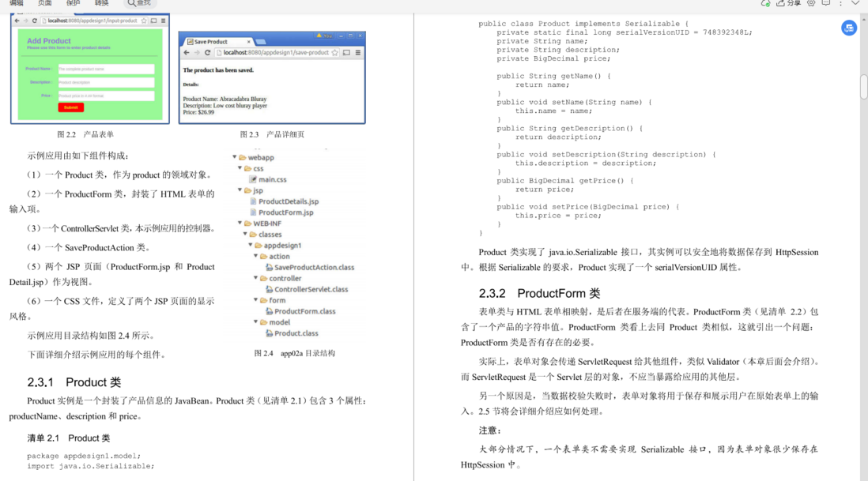Viewport: 868px width, 481px height.
Task: Collapse the toolbar with the chevron
Action: tap(855, 3)
